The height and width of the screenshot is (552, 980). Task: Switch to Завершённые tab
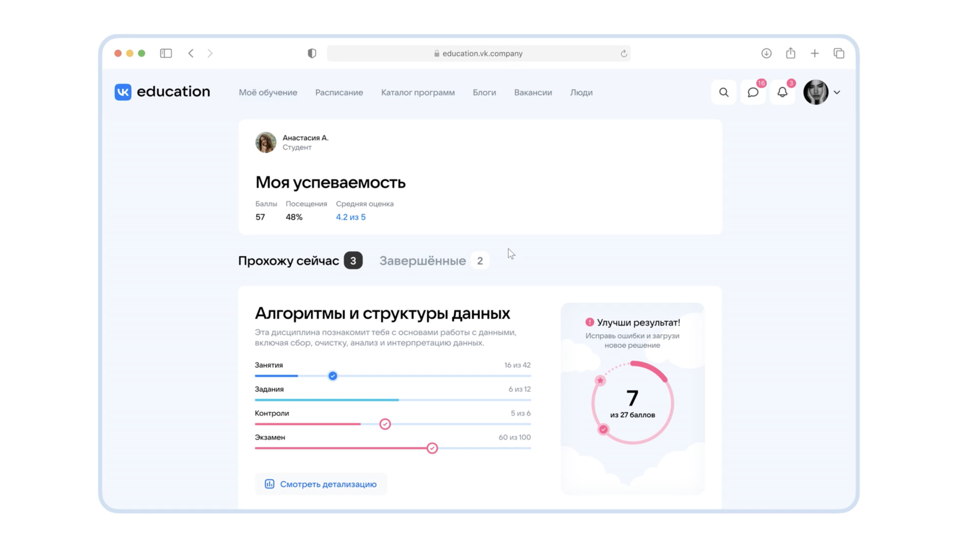(422, 261)
